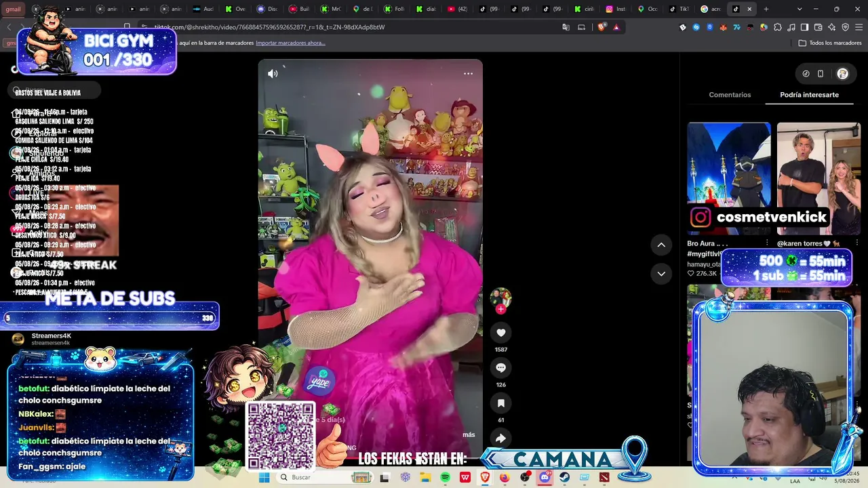Like the video with the heart icon
Image resolution: width=868 pixels, height=488 pixels.
coord(500,333)
